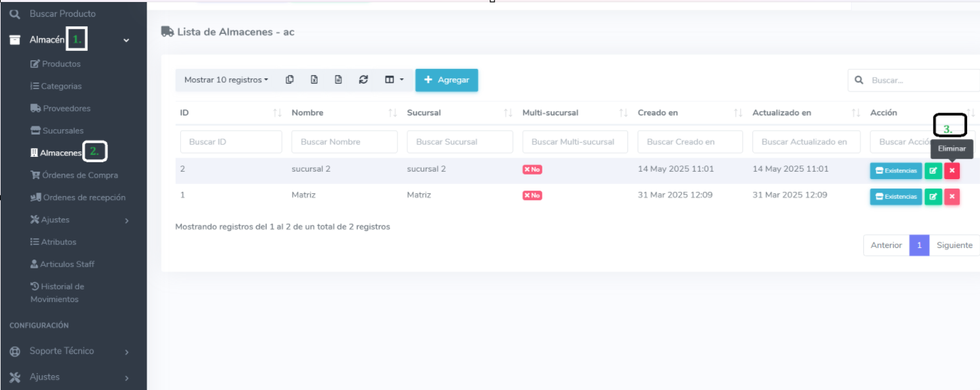Click the No badge in Matriz row
Image resolution: width=980 pixels, height=390 pixels.
[532, 195]
